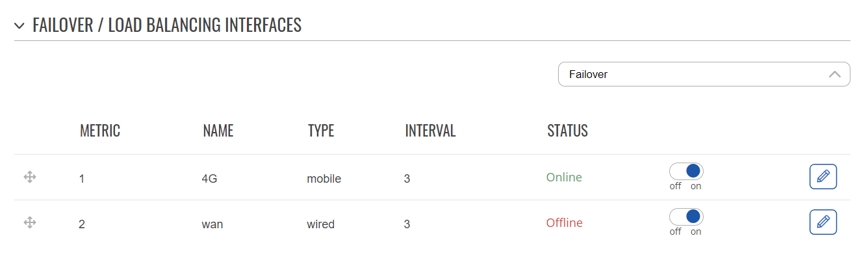This screenshot has height=264, width=868.
Task: Toggle the 4G interface switch off
Action: click(686, 171)
